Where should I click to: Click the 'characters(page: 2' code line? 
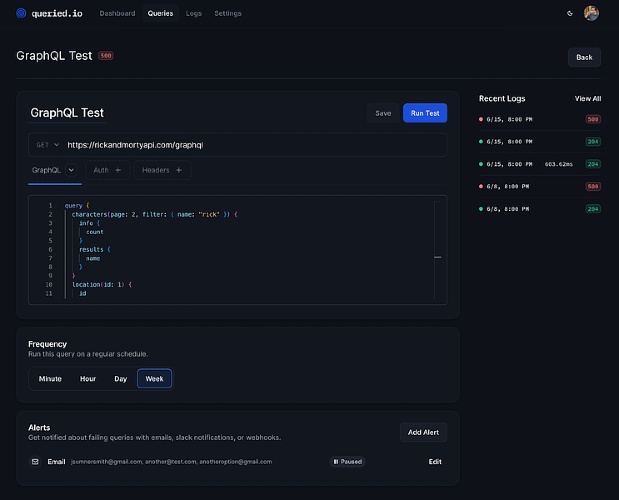point(154,214)
